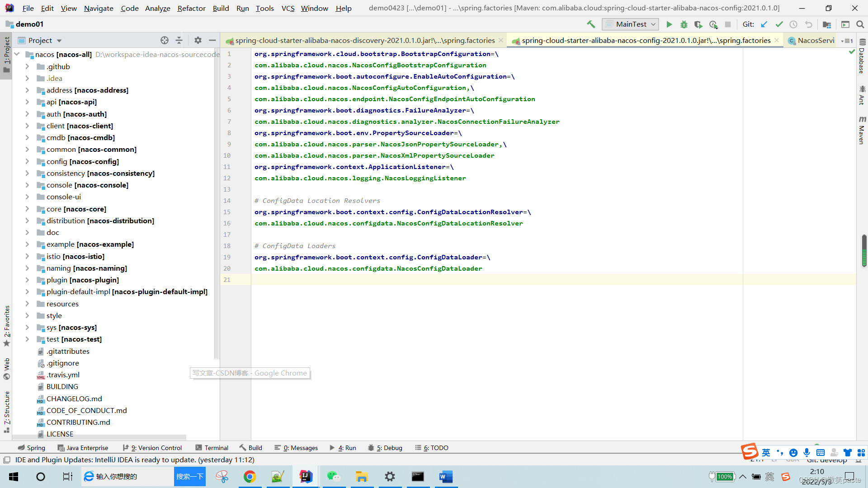The image size is (868, 488).
Task: Click the Windows Start button
Action: [14, 477]
